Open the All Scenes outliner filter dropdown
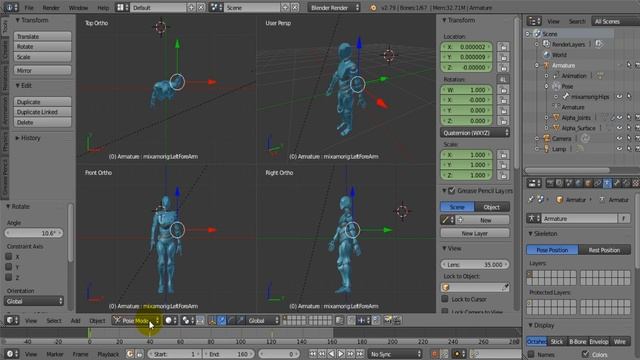The image size is (640, 360). click(616, 21)
